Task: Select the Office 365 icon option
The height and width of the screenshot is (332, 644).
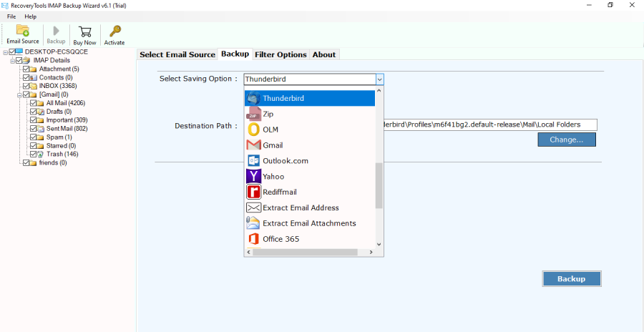Action: [253, 239]
